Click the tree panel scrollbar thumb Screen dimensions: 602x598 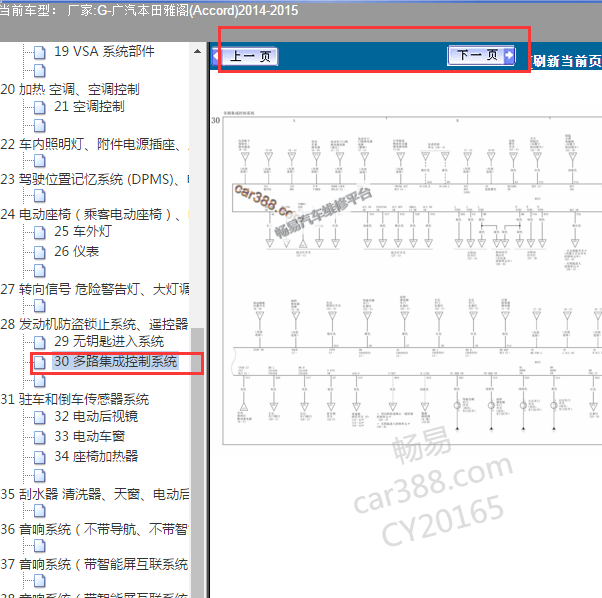(197, 463)
